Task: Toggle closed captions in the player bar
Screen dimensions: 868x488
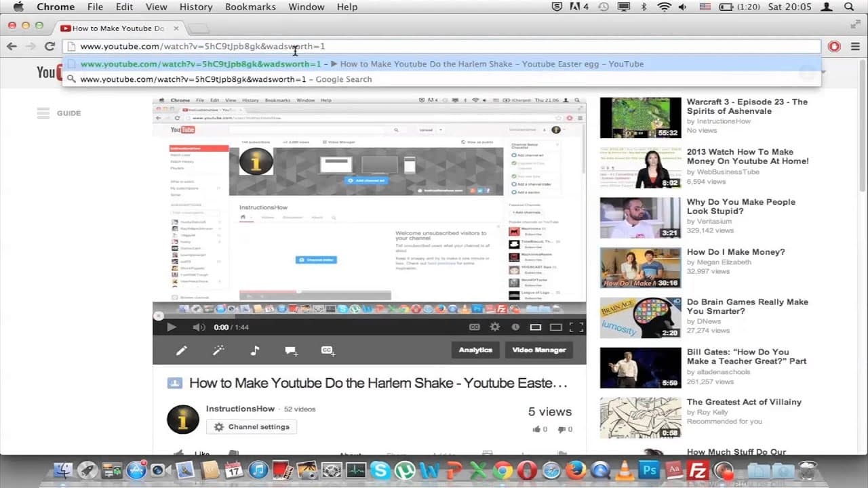Action: (x=475, y=327)
